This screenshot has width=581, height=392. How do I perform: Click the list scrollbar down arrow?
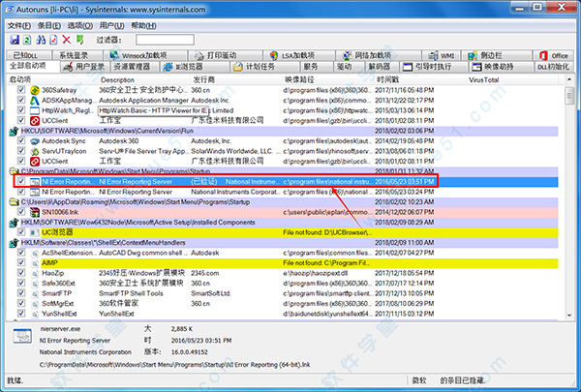(569, 316)
